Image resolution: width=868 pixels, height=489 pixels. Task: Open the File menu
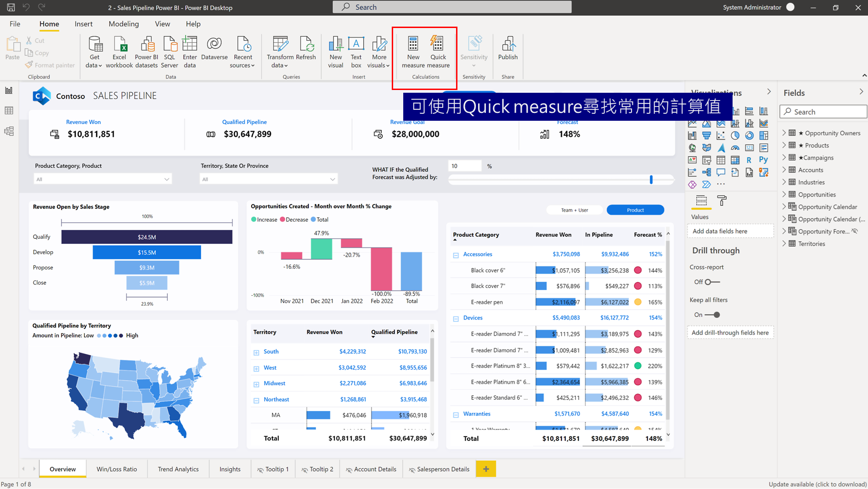(15, 24)
